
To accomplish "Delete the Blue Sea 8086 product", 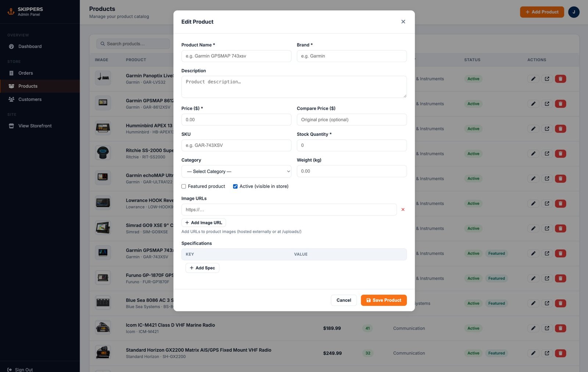I will 560,303.
